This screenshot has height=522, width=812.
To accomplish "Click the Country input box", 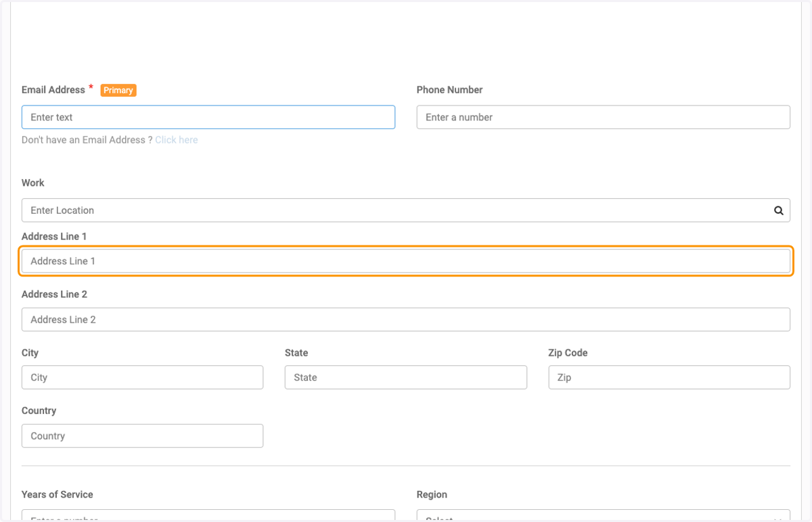I will coord(142,436).
